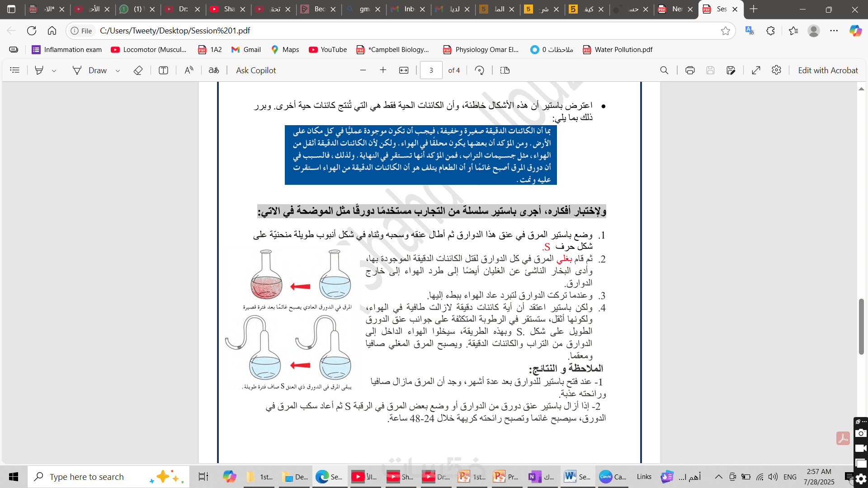Expand the Highlight tool options dropdown
The width and height of the screenshot is (868, 488).
click(54, 71)
